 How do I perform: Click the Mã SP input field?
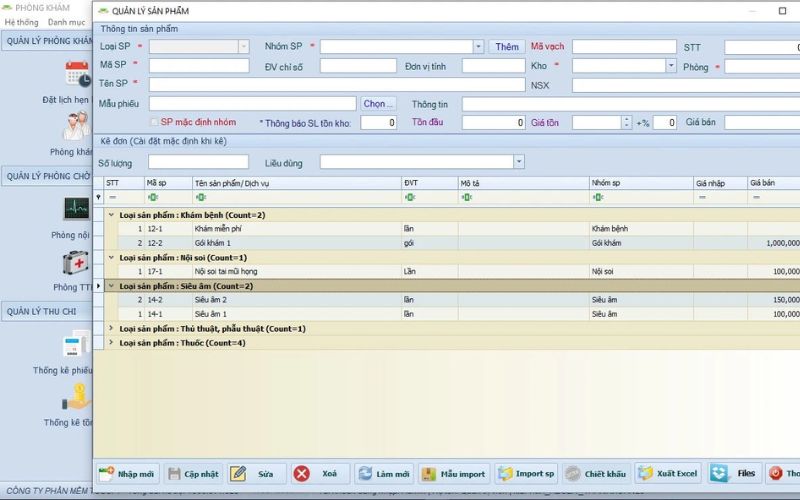pyautogui.click(x=199, y=65)
